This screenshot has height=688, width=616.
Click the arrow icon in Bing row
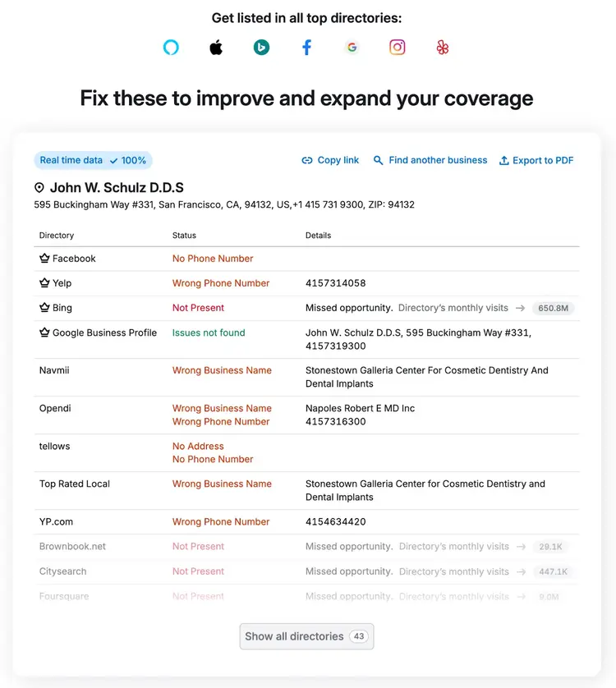520,308
